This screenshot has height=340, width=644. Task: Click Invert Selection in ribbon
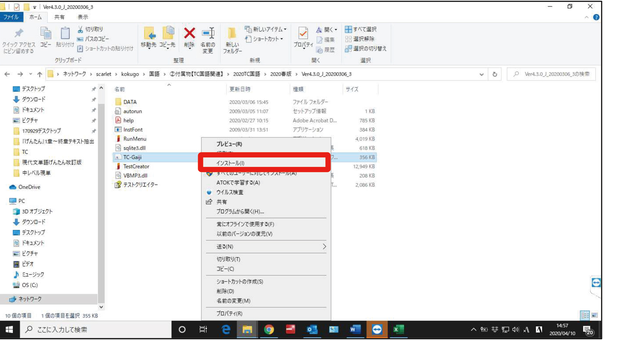(x=366, y=48)
